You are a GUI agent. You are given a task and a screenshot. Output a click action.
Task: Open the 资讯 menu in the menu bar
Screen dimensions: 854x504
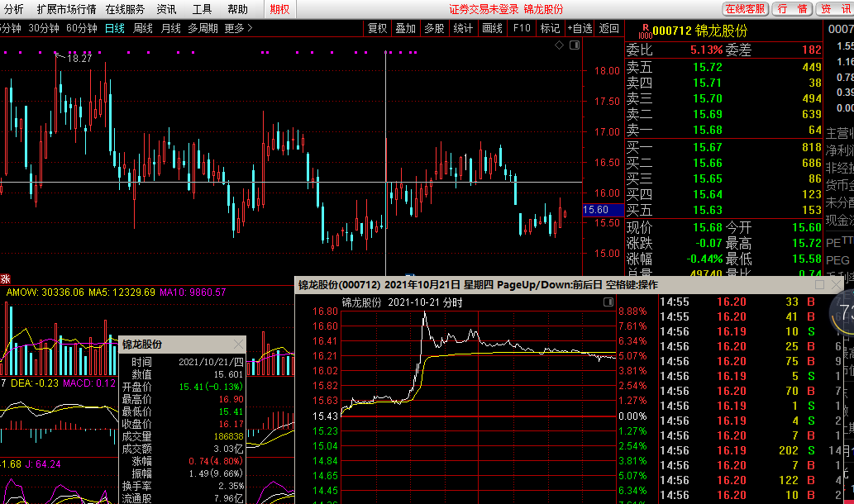(166, 9)
